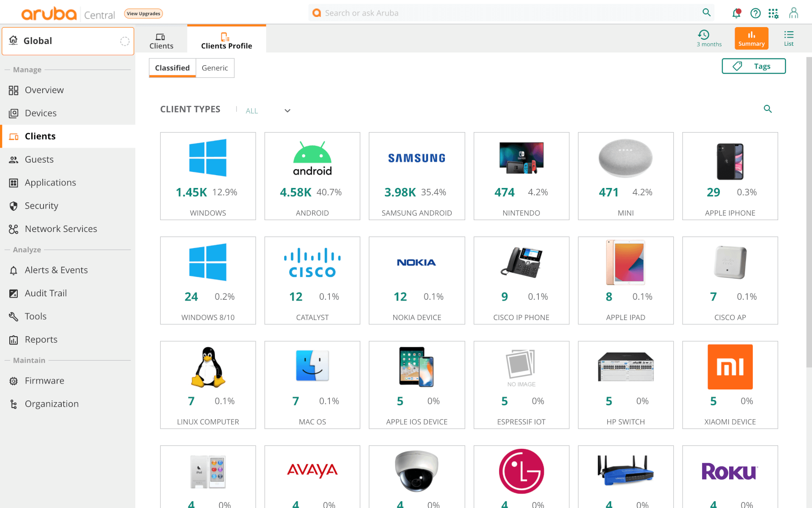Click the Apple iPhone image

(x=730, y=161)
